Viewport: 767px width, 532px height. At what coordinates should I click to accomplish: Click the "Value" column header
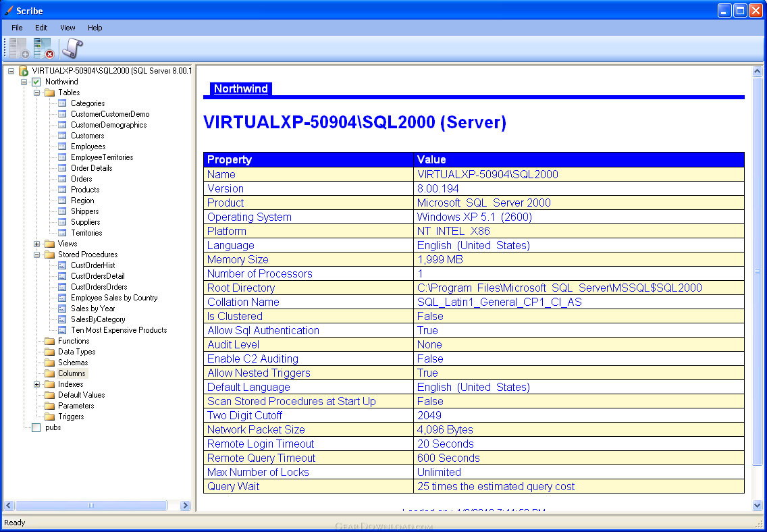tap(579, 159)
